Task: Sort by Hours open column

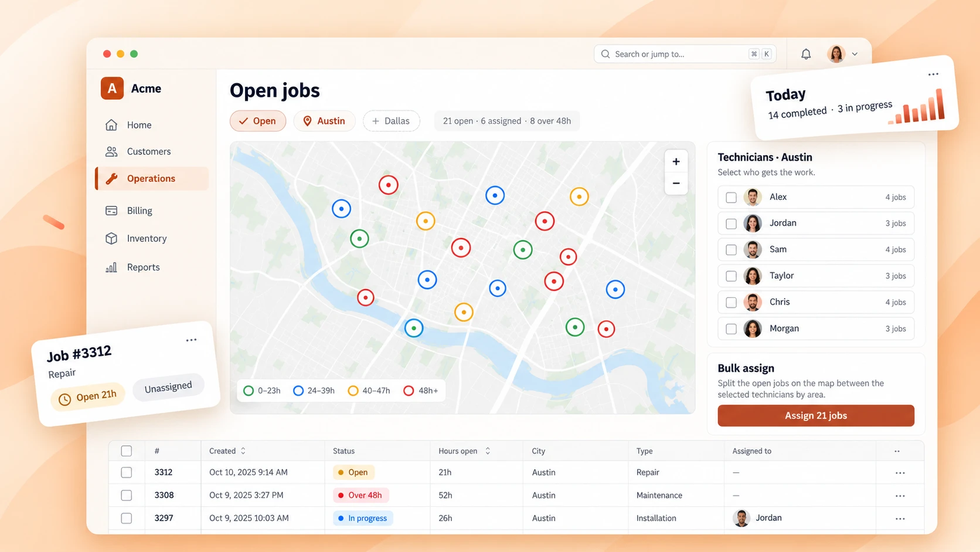Action: coord(464,451)
